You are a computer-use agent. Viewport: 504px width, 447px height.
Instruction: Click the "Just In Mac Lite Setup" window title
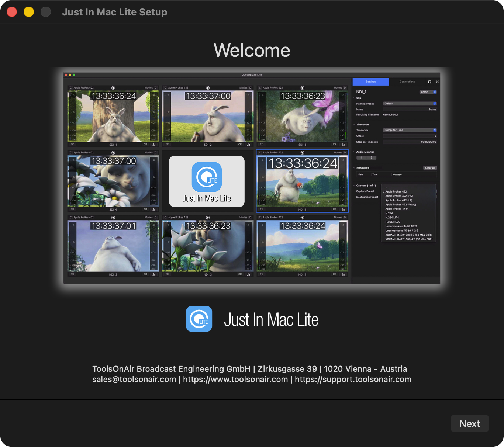point(115,12)
